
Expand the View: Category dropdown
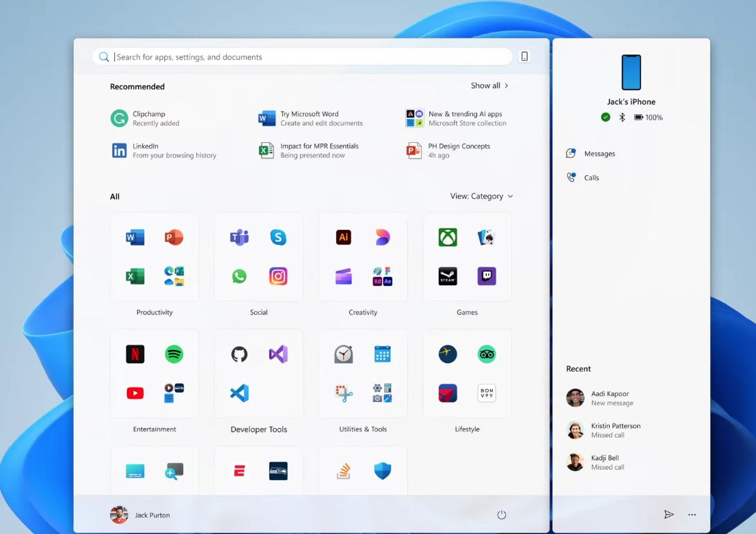(x=481, y=196)
